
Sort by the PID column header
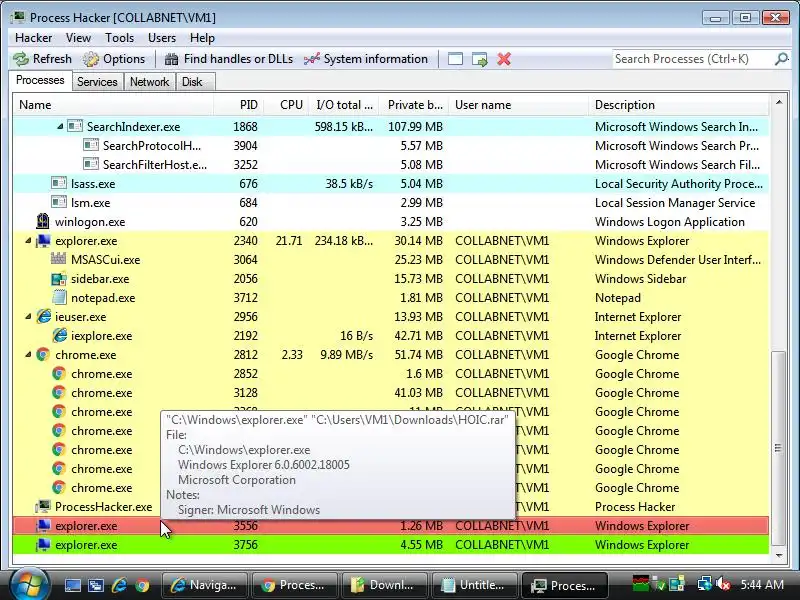click(238, 105)
